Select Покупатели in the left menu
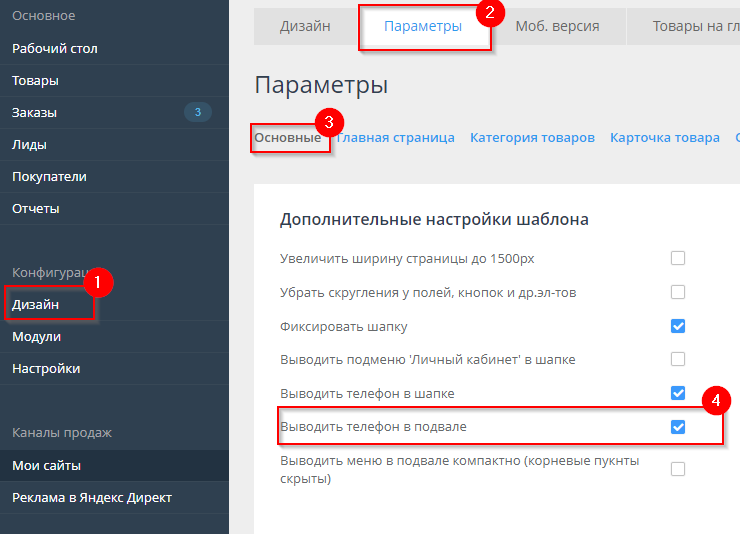Screen dimensions: 740x534 [49, 176]
